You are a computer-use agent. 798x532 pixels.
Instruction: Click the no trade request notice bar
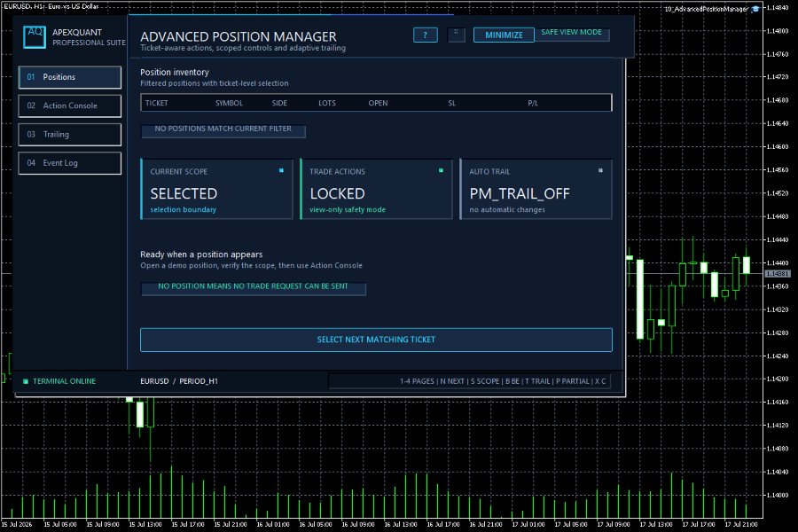253,287
